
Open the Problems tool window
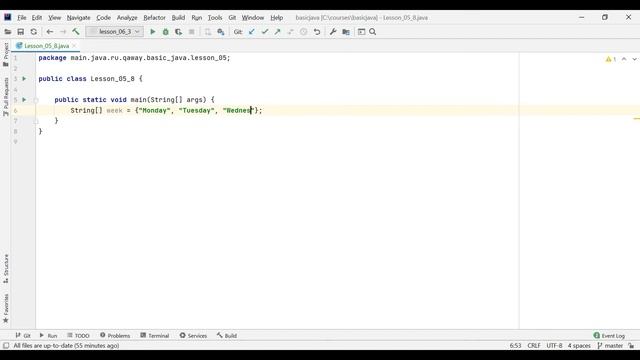click(x=115, y=336)
